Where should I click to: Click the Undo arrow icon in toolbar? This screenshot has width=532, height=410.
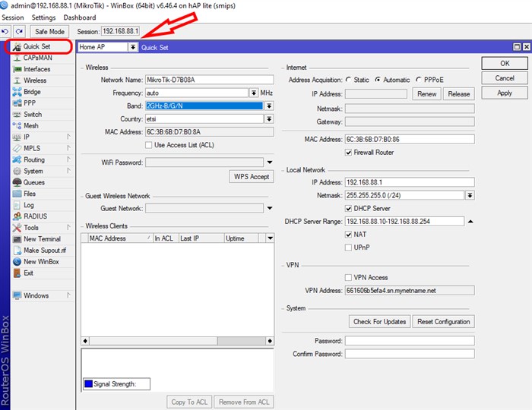(5, 32)
